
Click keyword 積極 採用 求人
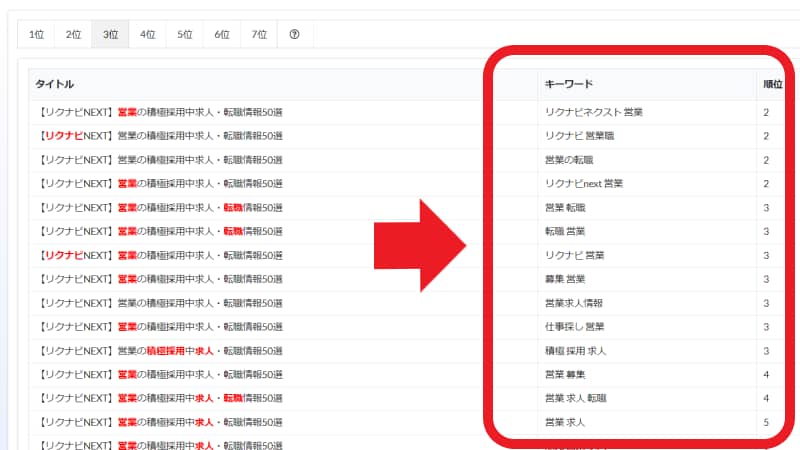[x=576, y=351]
